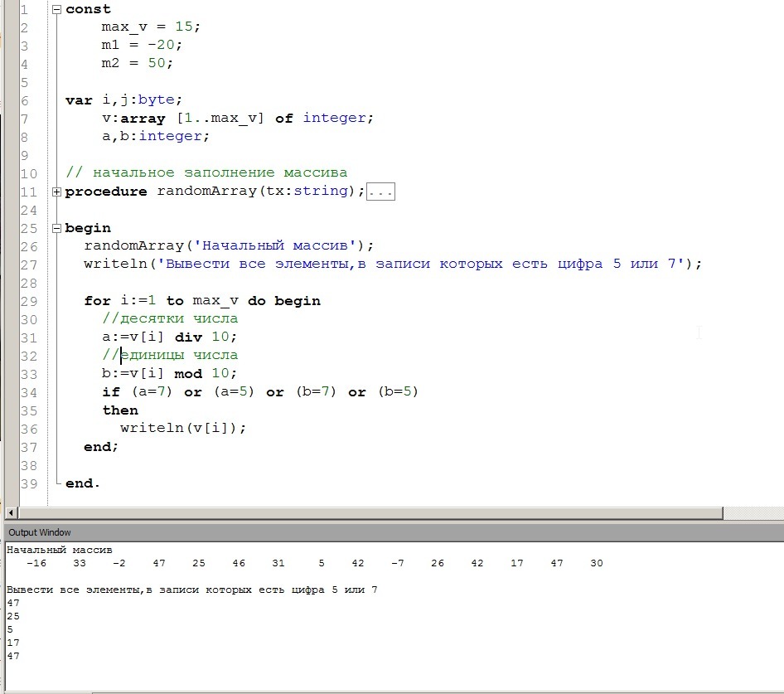Screen dimensions: 784x694
Task: Click the value -7 in output array
Action: [x=398, y=563]
